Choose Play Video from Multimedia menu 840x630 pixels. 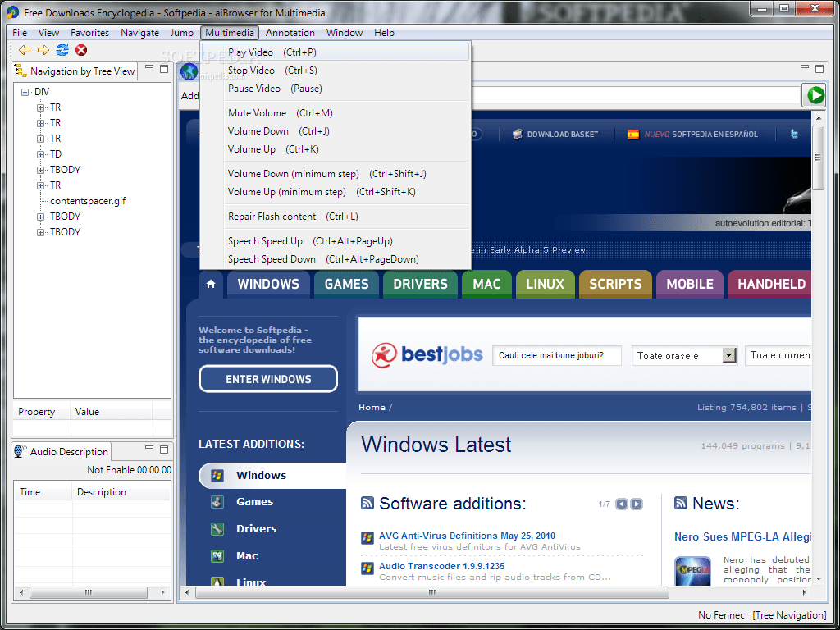point(336,52)
